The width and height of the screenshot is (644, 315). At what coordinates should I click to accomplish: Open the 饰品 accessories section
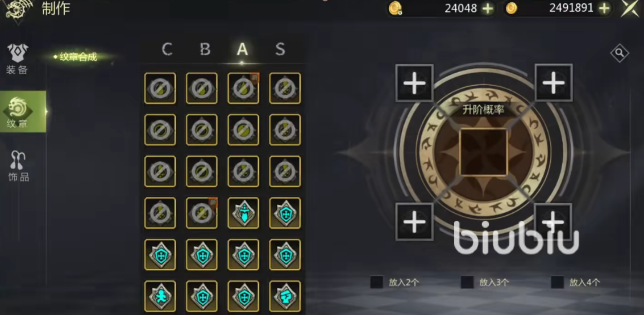[x=18, y=166]
